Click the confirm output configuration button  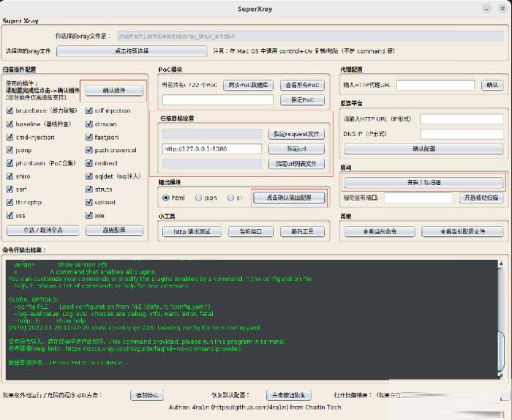click(289, 198)
